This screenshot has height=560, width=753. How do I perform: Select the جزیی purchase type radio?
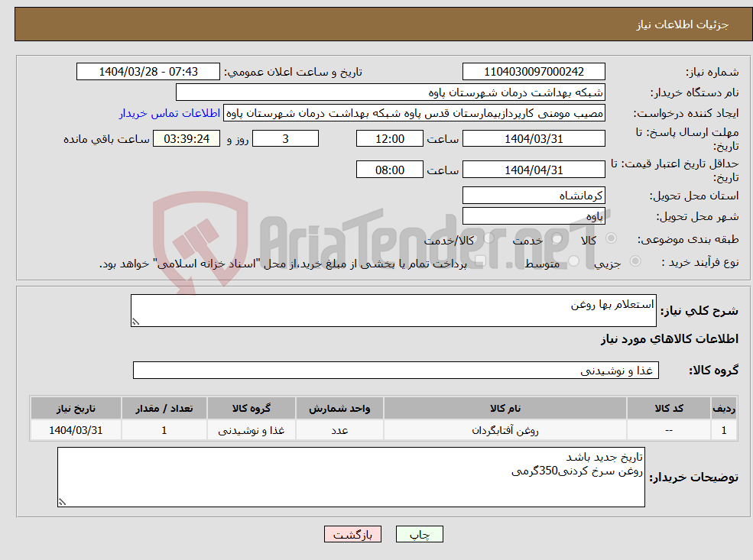[x=635, y=261]
